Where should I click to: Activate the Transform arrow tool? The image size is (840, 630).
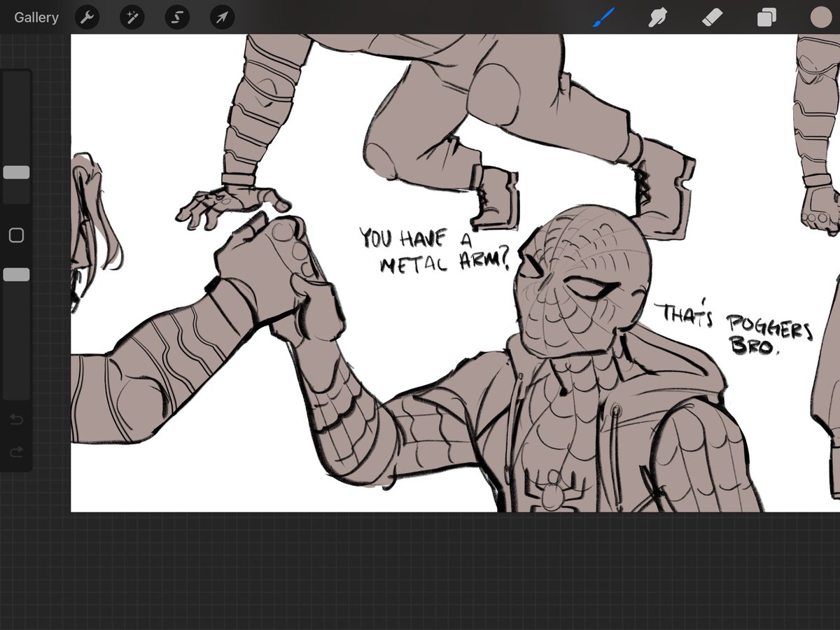(222, 17)
